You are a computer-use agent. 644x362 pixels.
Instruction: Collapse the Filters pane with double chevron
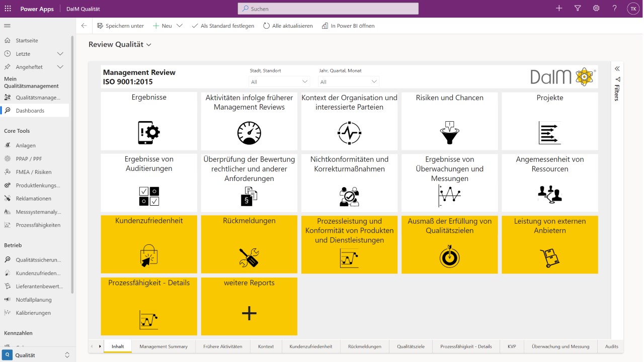coord(617,68)
